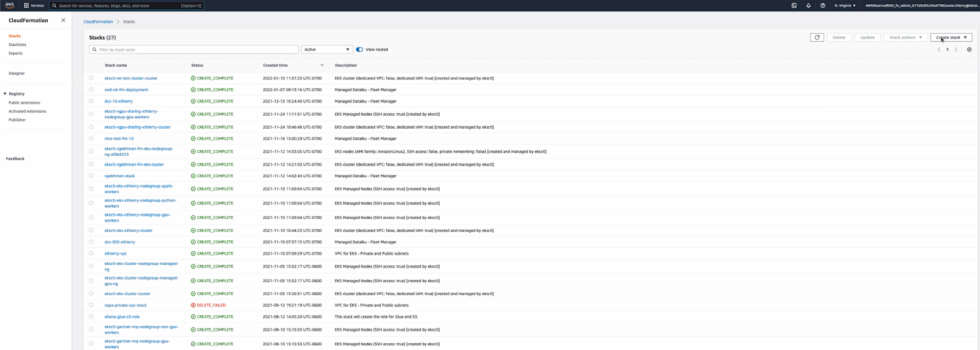Select the ahana-glue-s3-role radio button
Viewport: 980px width, 350px height.
coord(91,316)
